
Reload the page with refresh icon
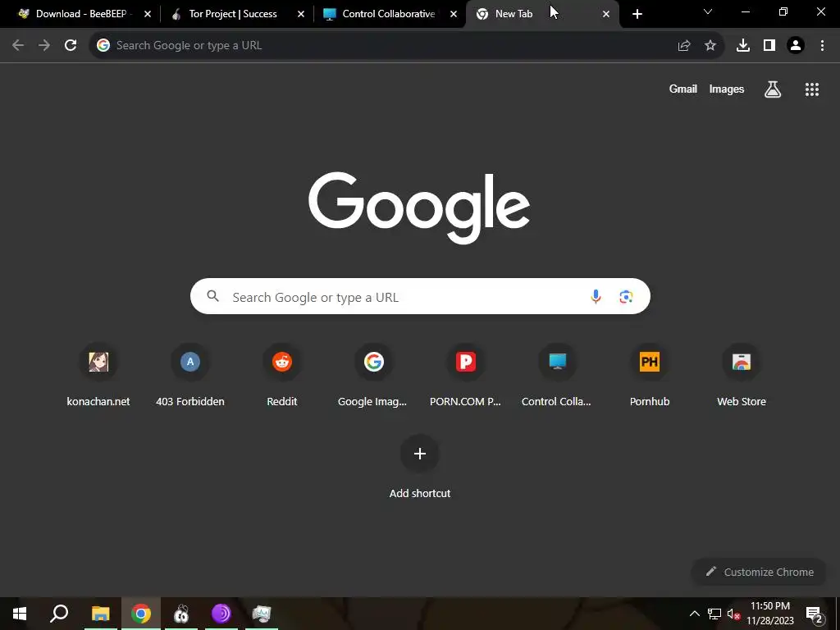point(71,46)
